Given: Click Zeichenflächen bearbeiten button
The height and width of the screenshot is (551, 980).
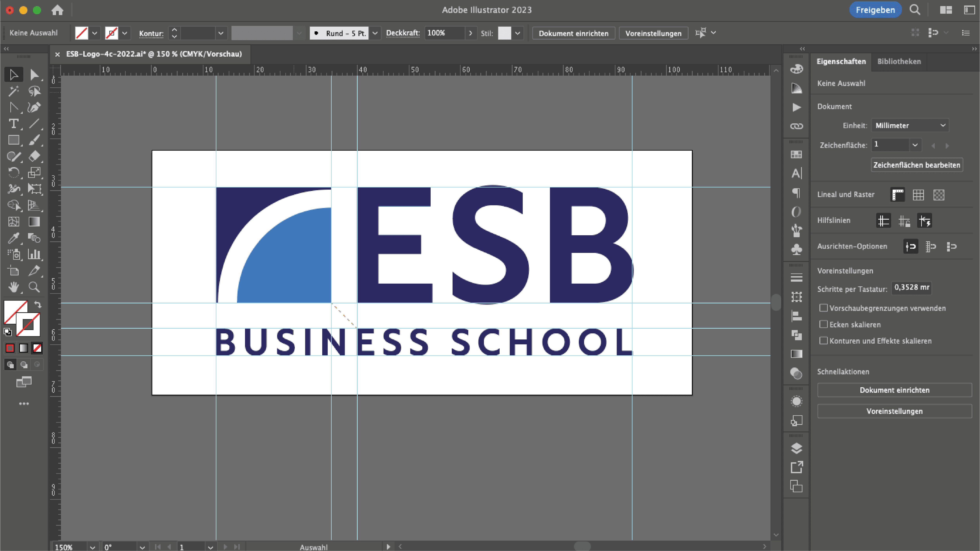Looking at the screenshot, I should (917, 165).
